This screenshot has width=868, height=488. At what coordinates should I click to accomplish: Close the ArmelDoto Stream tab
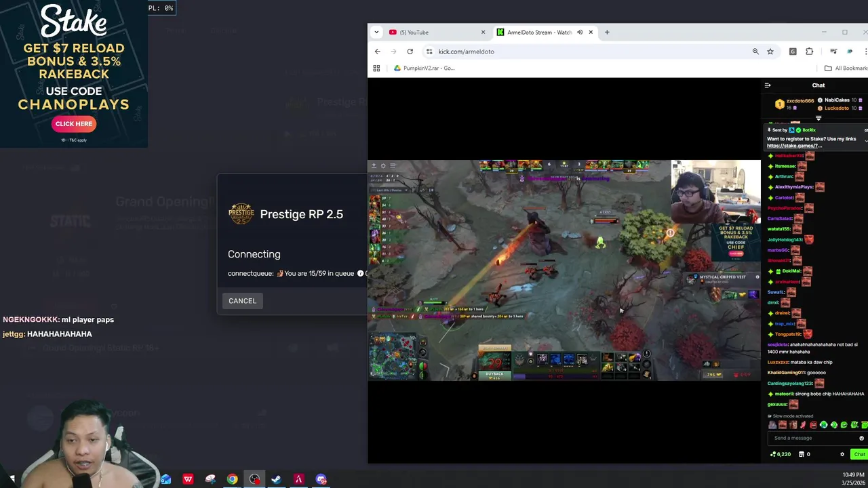tap(591, 33)
